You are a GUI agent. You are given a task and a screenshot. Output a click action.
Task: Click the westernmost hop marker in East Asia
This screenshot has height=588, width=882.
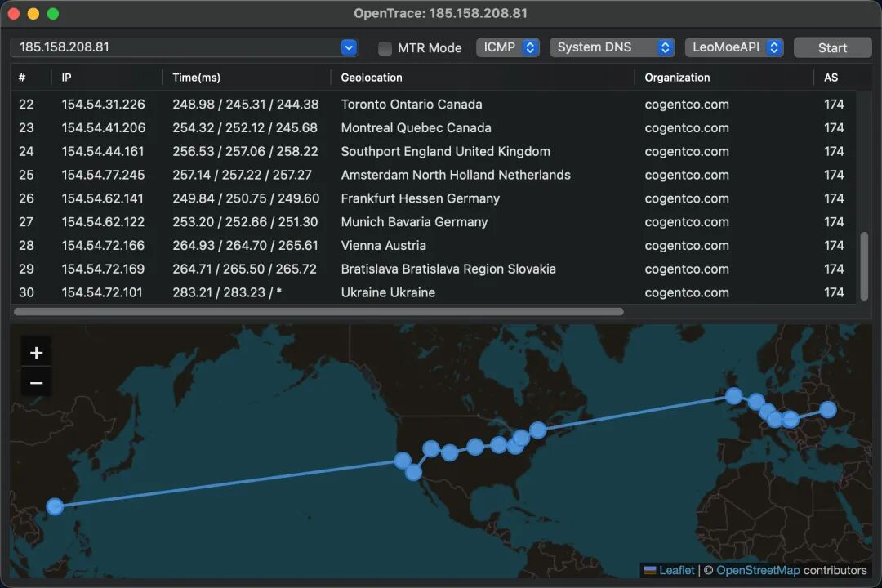[55, 506]
